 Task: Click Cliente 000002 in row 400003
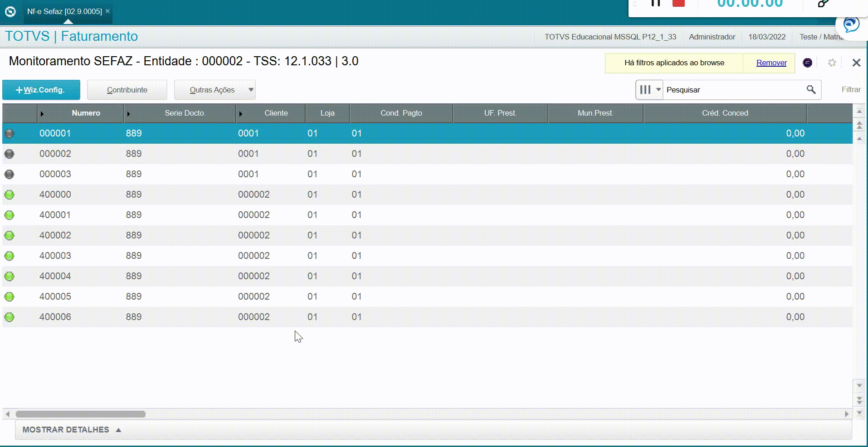point(254,256)
